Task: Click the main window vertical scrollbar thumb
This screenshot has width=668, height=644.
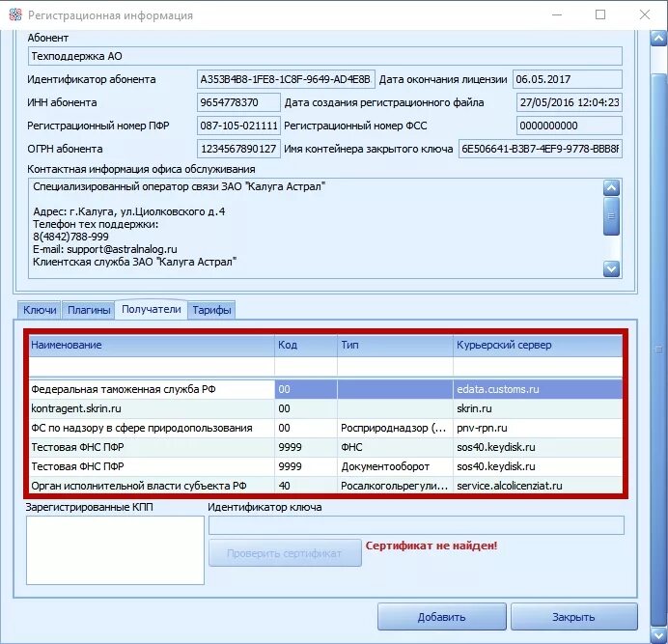Action: tap(658, 350)
